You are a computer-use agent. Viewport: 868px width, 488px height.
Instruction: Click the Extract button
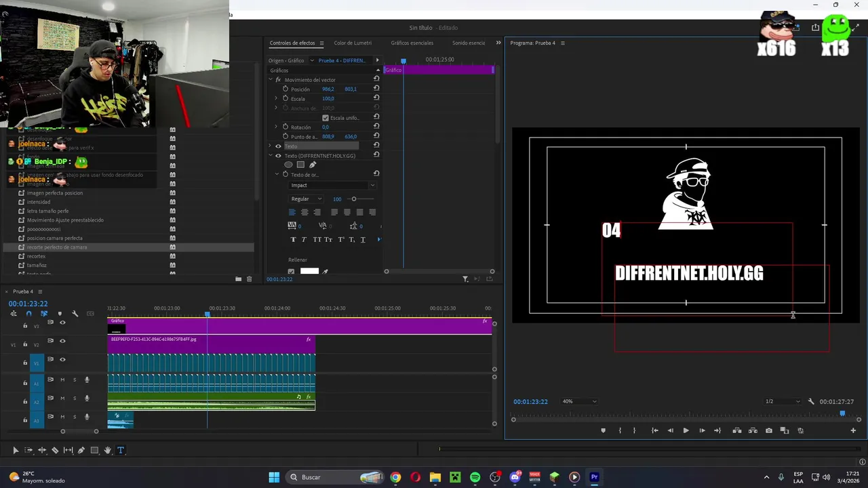pos(753,430)
